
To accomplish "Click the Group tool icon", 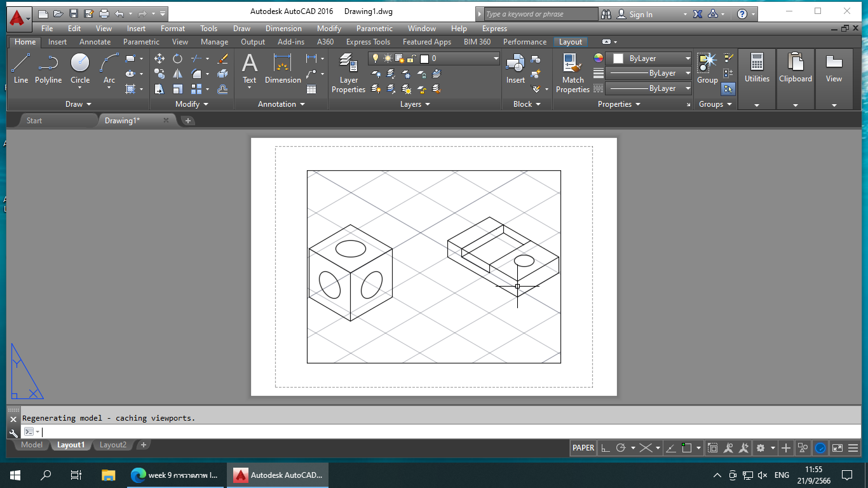I will [x=707, y=69].
